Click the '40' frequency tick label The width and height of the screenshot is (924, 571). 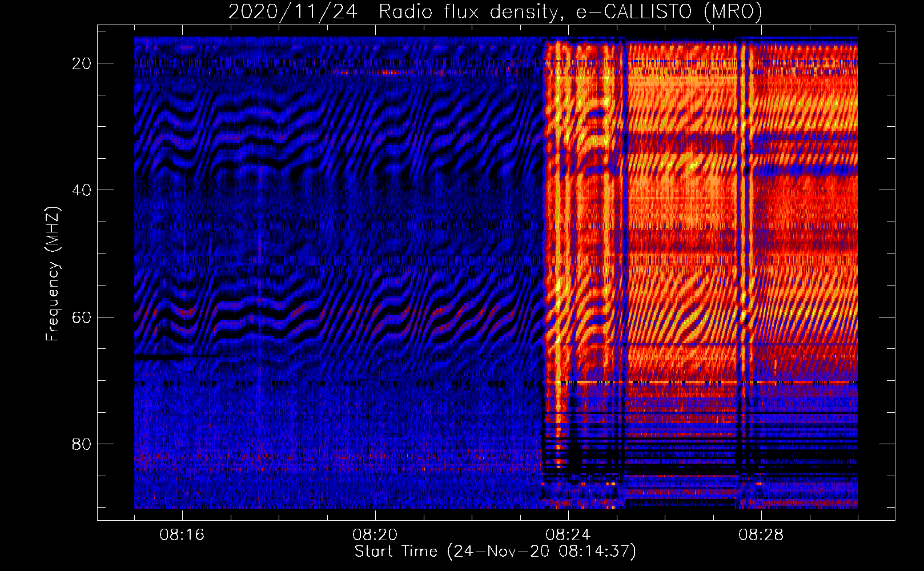pos(82,190)
